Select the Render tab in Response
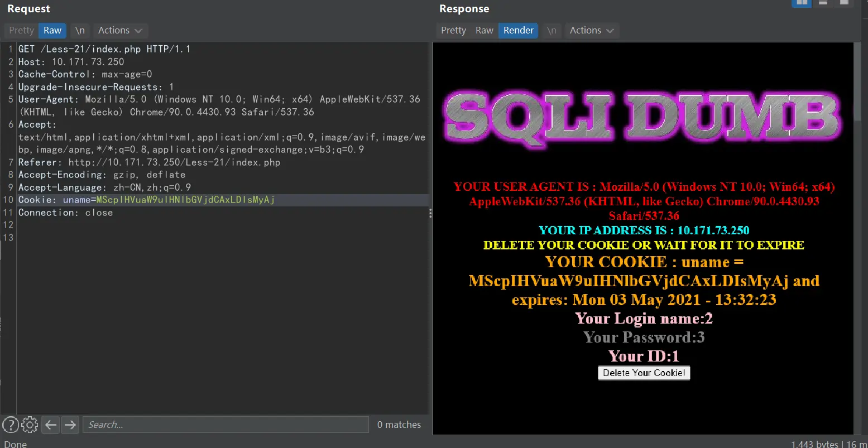This screenshot has height=448, width=868. [518, 30]
